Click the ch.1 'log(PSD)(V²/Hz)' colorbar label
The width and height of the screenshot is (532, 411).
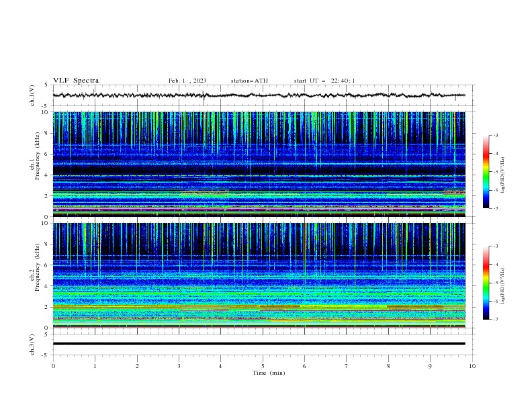(x=502, y=175)
